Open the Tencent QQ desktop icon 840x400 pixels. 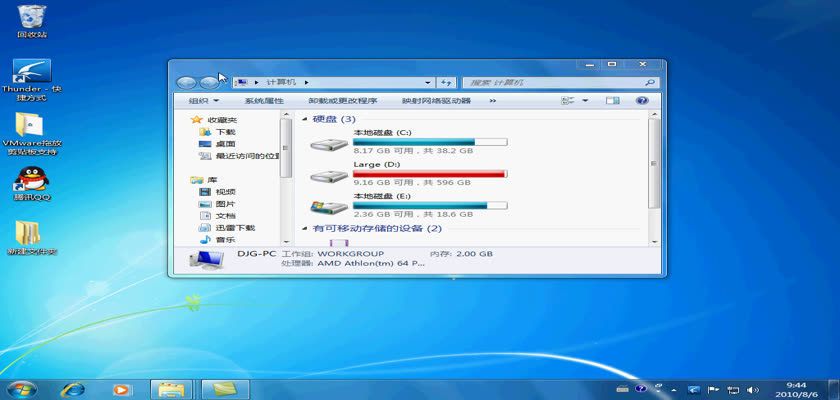click(x=31, y=180)
